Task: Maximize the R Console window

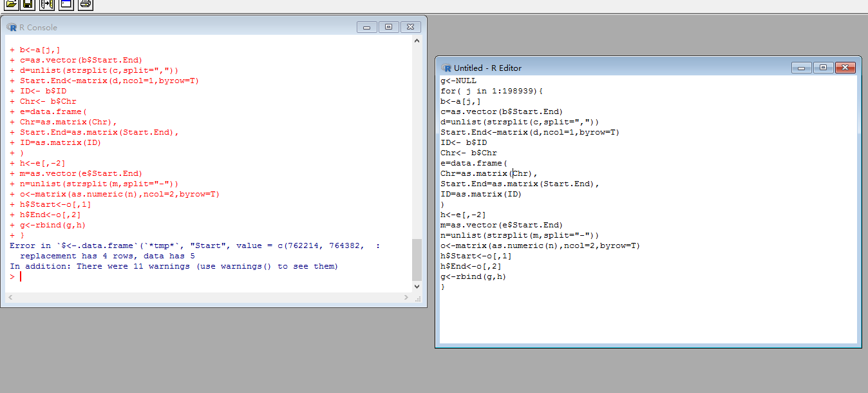Action: pyautogui.click(x=388, y=27)
